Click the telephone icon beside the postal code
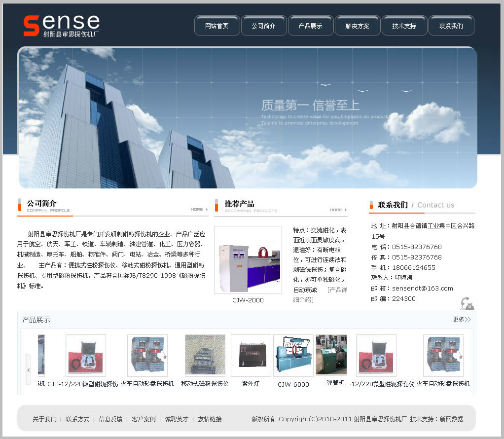The height and width of the screenshot is (439, 504). 467,303
